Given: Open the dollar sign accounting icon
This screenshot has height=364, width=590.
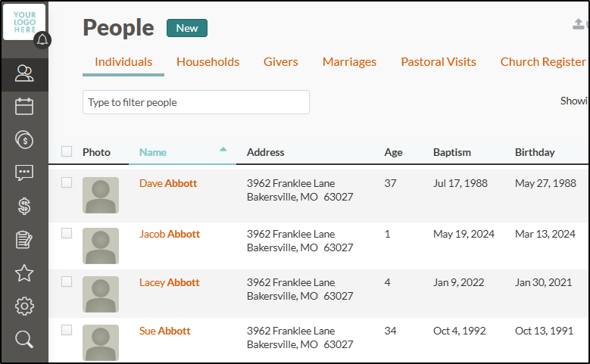Looking at the screenshot, I should [x=24, y=206].
